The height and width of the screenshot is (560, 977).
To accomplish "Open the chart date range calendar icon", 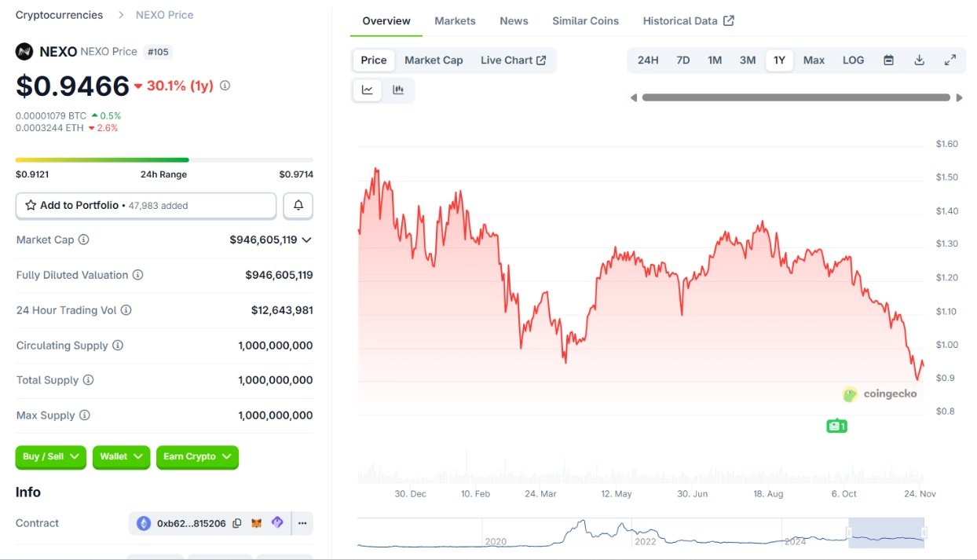I will pos(887,60).
